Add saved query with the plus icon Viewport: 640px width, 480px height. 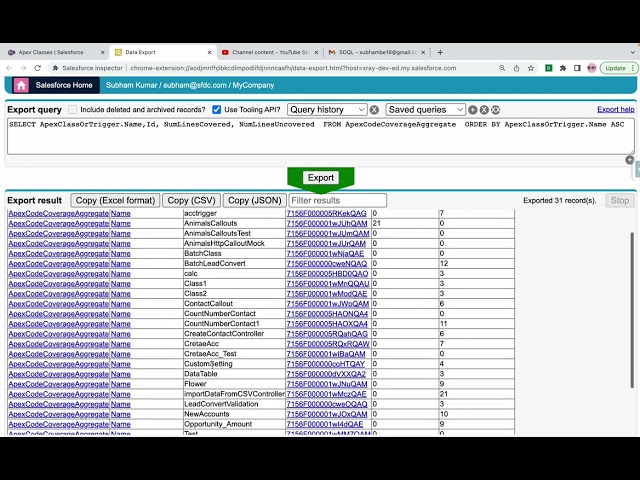[473, 110]
